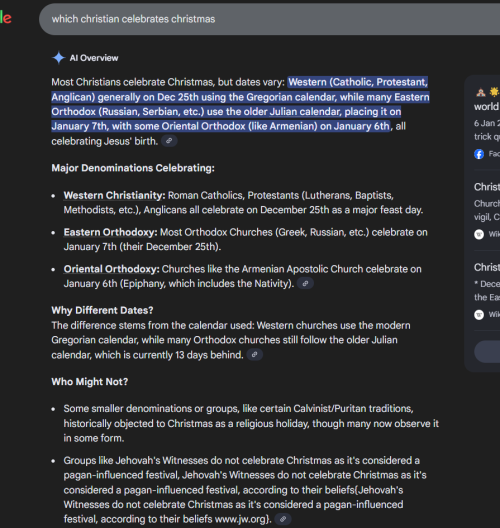Open source link icon after "includes the Nativity"
500x528 pixels.
click(305, 284)
